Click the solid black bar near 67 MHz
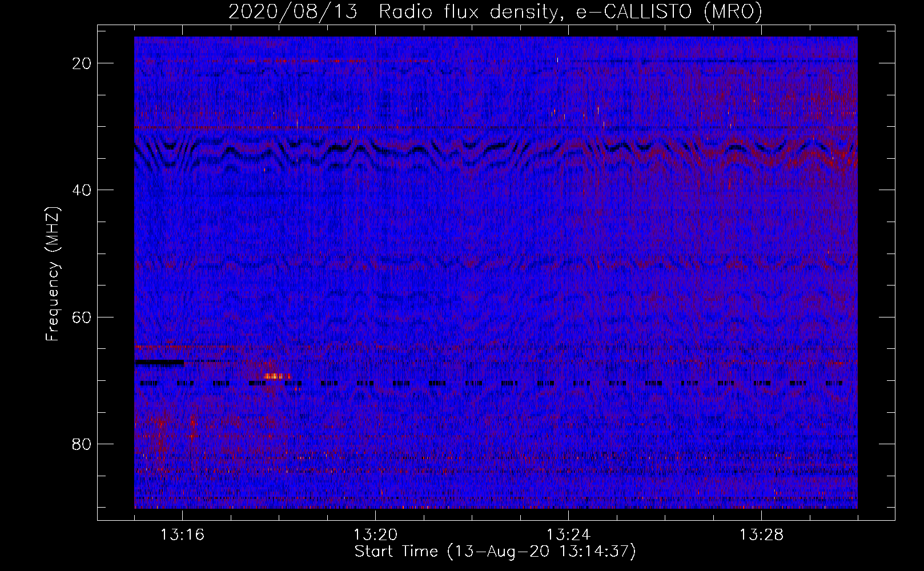This screenshot has height=571, width=924. (159, 362)
